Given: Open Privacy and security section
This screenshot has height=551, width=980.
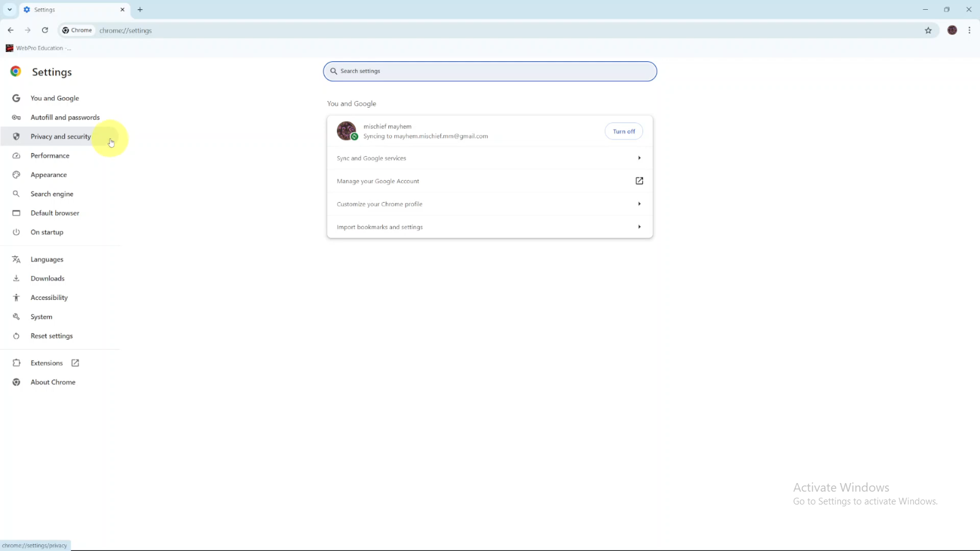Looking at the screenshot, I should tap(60, 137).
